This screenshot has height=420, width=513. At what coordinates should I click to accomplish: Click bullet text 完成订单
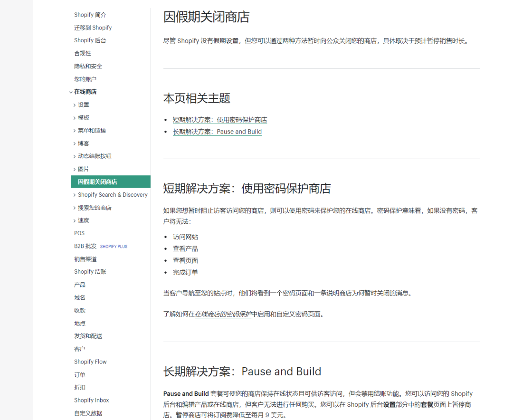tap(185, 272)
